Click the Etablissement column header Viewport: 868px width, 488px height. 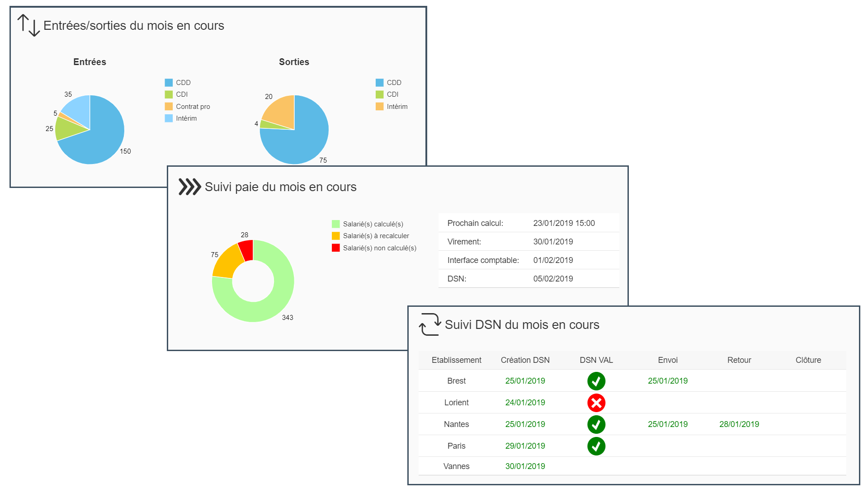[456, 360]
